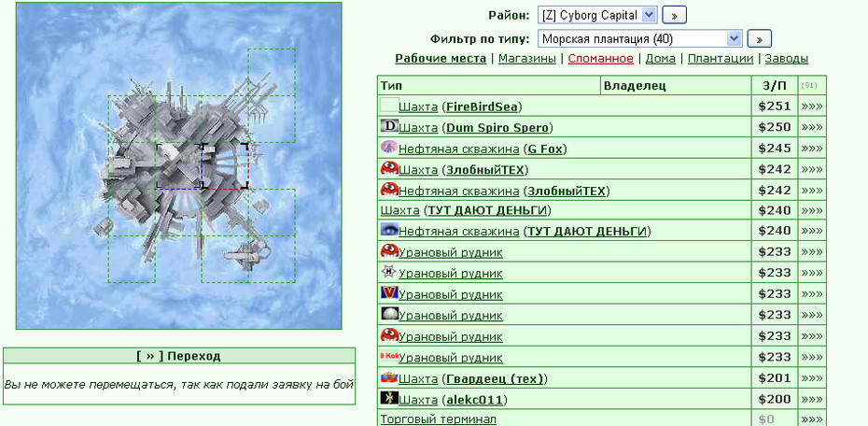Open the Район dropdown showing Cyborg Capital

click(597, 16)
